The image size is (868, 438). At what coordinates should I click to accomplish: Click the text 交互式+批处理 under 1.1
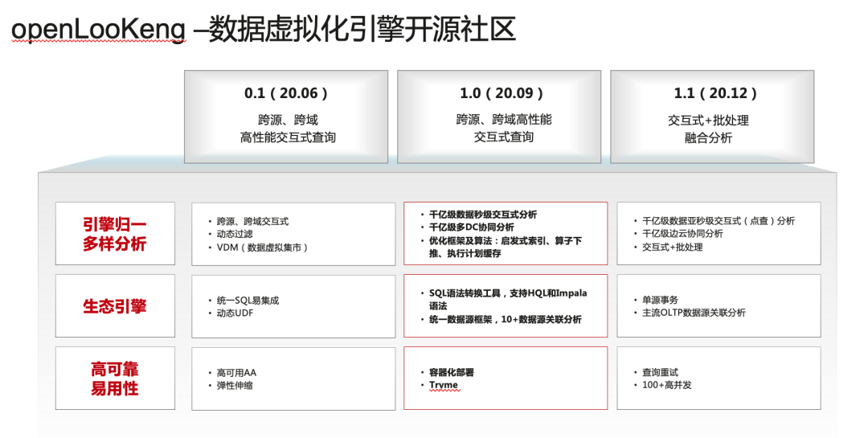708,121
